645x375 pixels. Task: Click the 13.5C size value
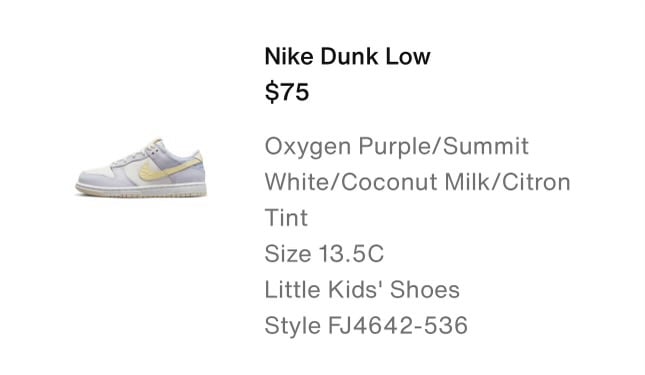coord(351,254)
